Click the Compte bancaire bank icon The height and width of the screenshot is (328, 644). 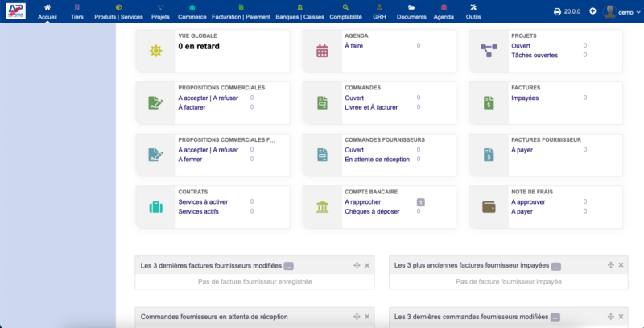322,207
